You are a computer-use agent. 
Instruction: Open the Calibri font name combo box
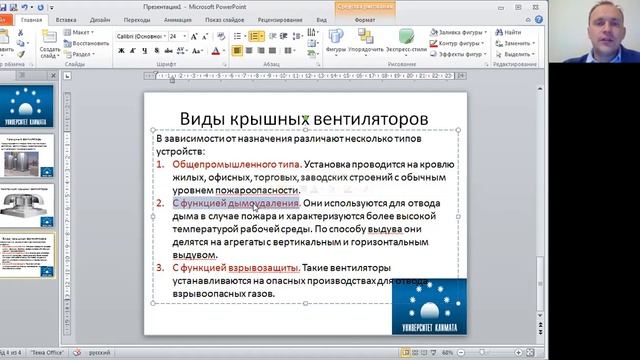[141, 36]
